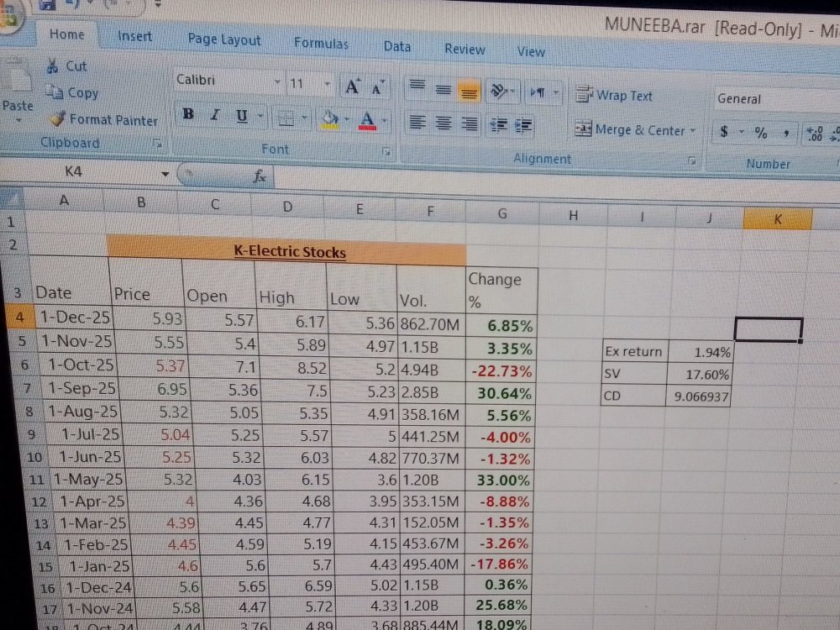Viewport: 840px width, 630px height.
Task: Apply yellow Fill Color
Action: tap(330, 119)
